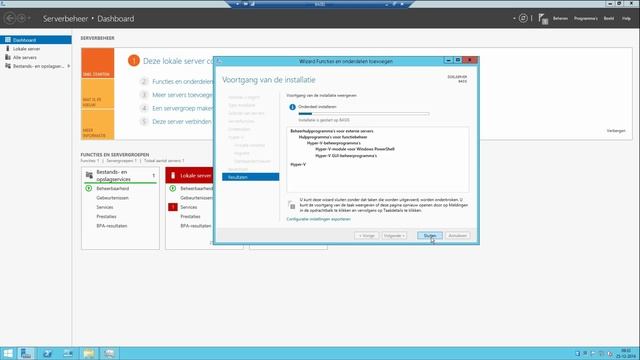Select Hyper-V-module voor Windows PowerShell entry
Viewport: 640px width, 360px height.
(355, 149)
